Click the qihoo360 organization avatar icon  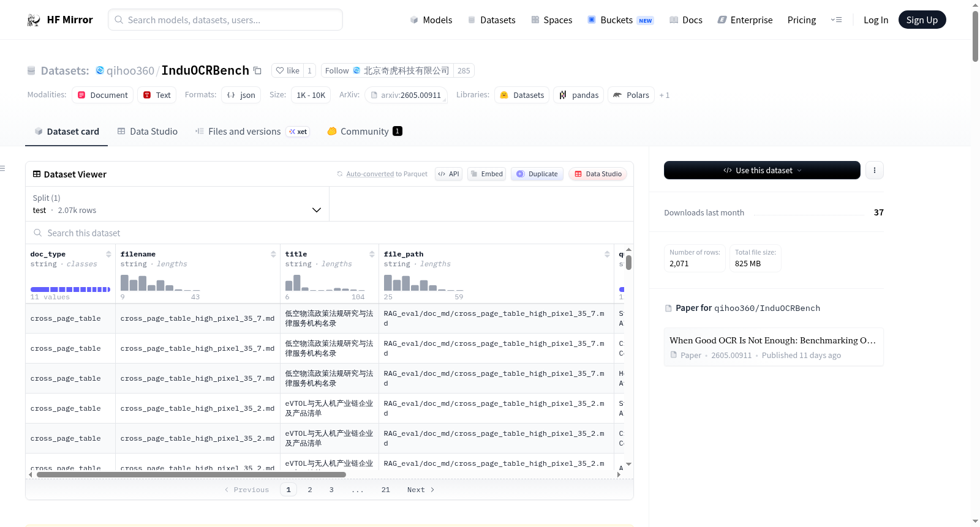100,70
